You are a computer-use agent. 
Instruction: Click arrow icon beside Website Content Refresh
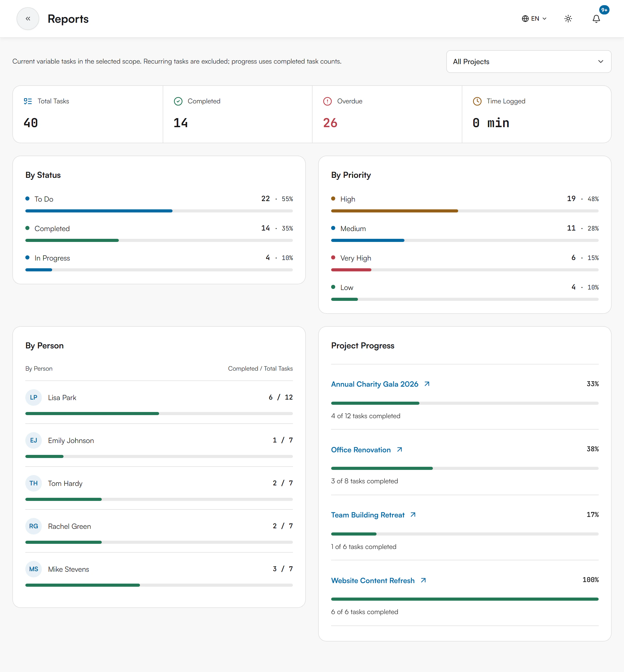tap(423, 580)
